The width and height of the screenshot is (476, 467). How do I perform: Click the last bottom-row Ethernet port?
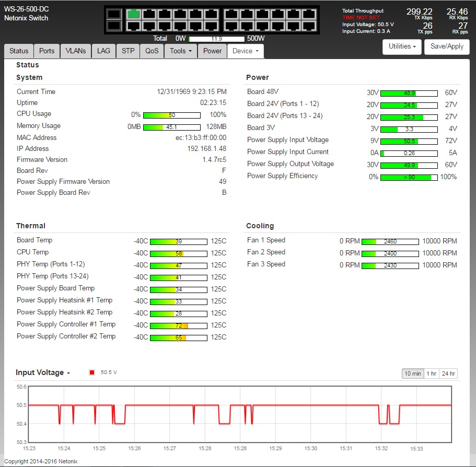click(x=309, y=26)
